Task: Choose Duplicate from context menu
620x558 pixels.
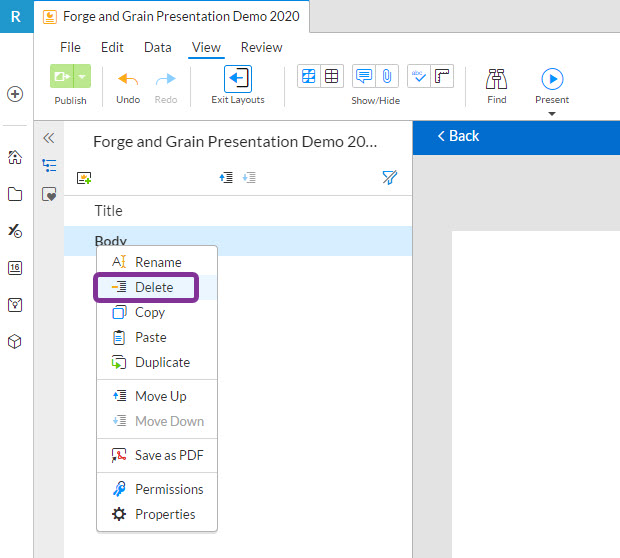Action: click(157, 362)
